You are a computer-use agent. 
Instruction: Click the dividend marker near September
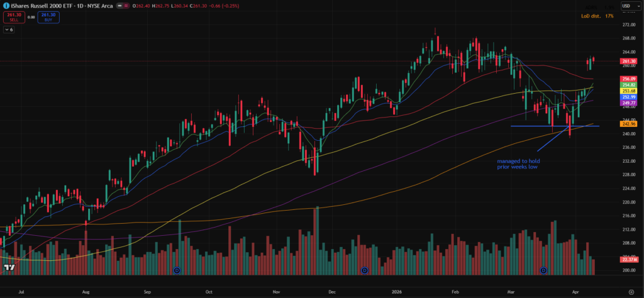coord(176,270)
